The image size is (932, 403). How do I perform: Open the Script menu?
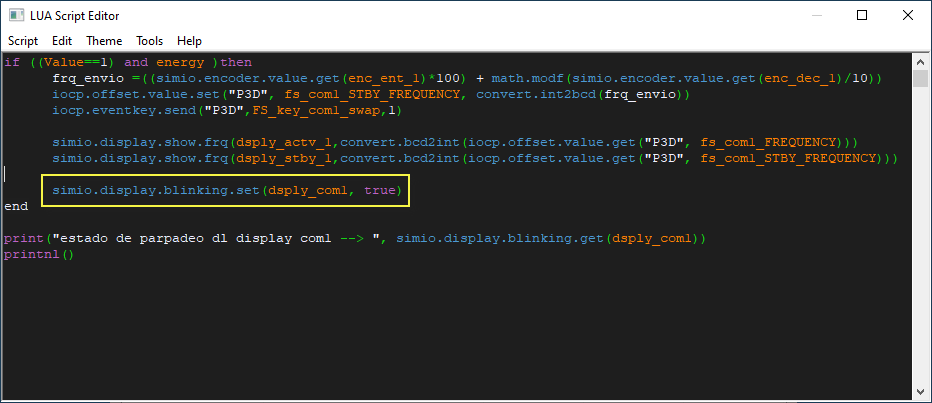tap(23, 41)
